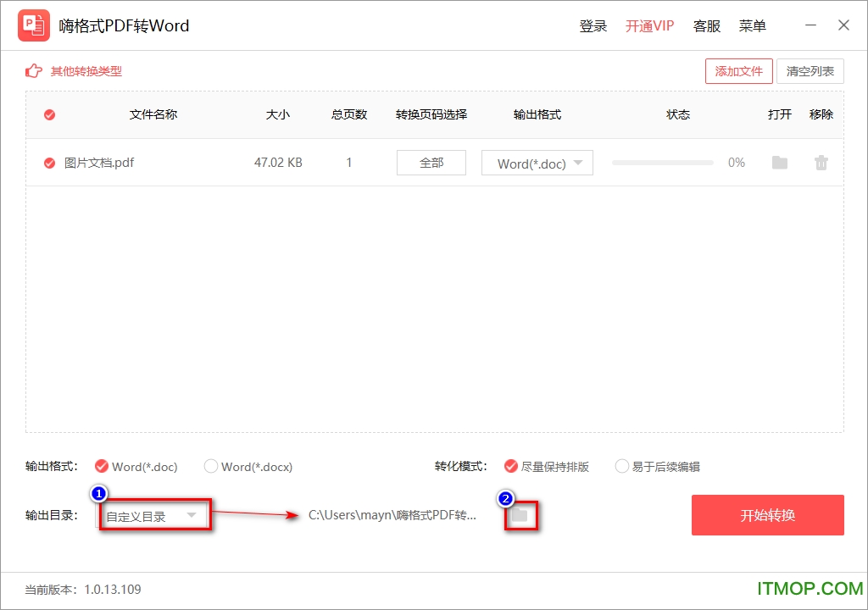The image size is (868, 610).
Task: Click 登录 to sign in
Action: click(x=593, y=25)
